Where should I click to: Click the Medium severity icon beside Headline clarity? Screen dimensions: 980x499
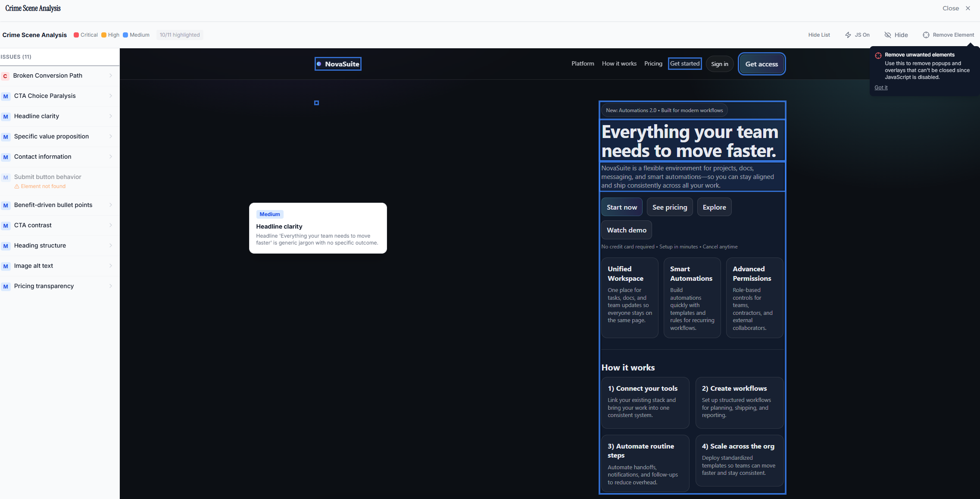[5, 116]
